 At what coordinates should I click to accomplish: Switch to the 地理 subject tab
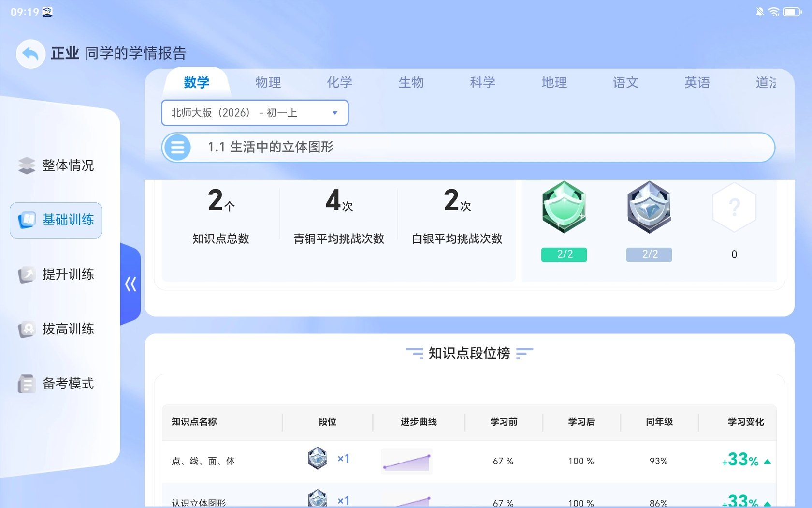[554, 82]
